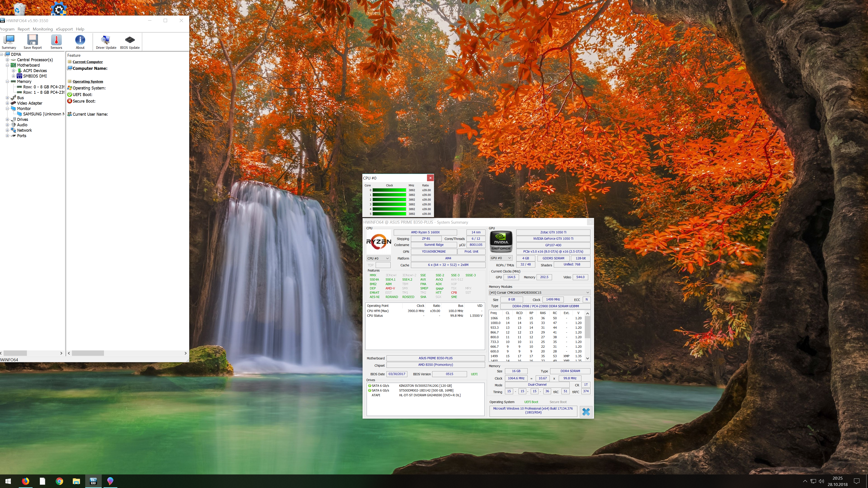Close the CPU #0 clock window

pos(430,178)
